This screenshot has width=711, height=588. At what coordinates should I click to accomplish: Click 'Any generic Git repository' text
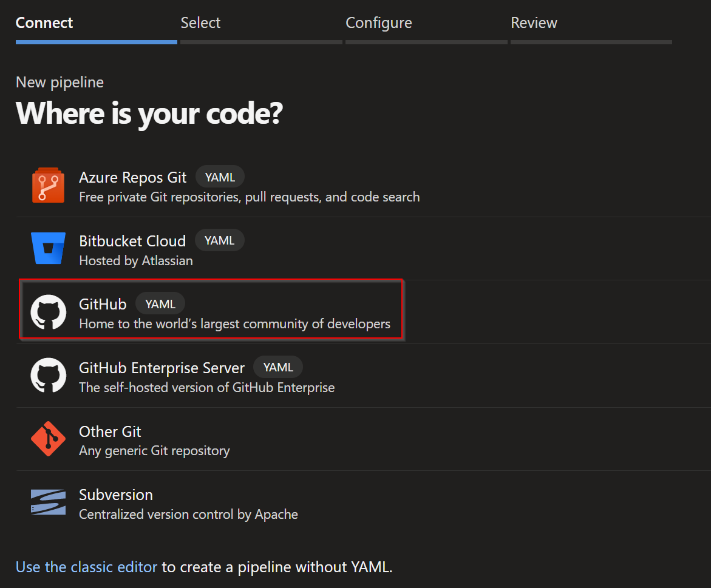tap(154, 451)
